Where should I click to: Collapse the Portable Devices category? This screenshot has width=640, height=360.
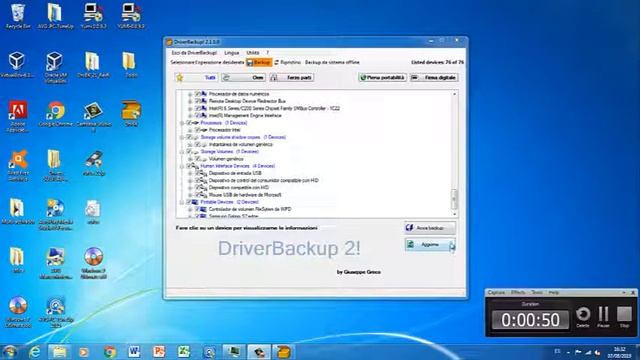182,202
